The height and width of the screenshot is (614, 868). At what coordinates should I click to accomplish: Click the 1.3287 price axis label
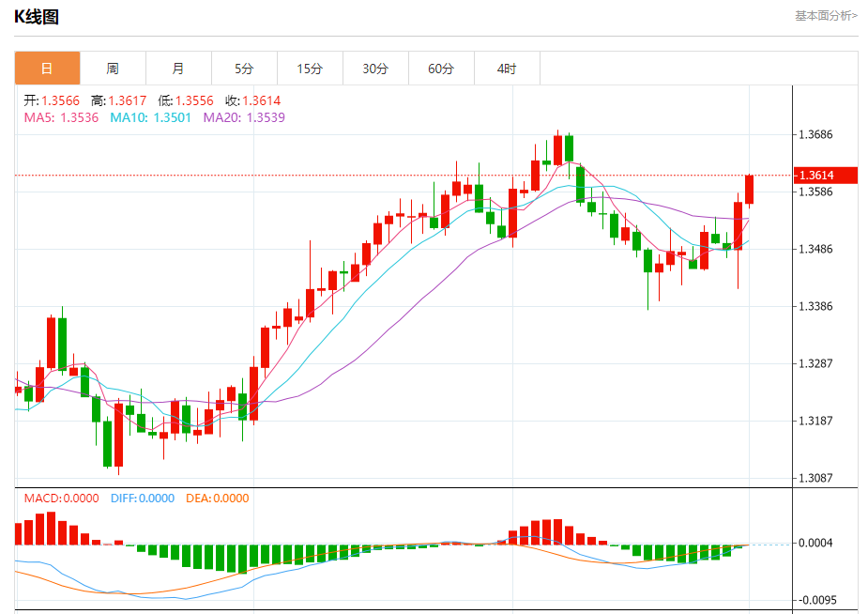[x=815, y=363]
